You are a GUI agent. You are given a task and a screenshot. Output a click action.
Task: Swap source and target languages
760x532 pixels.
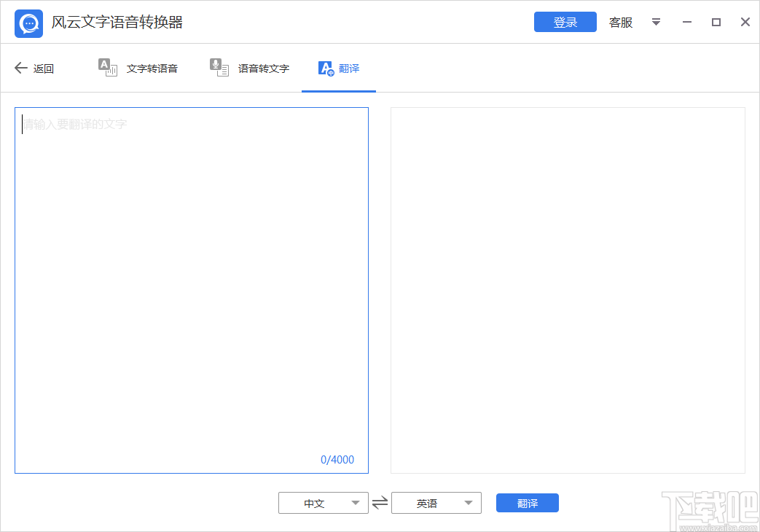coord(380,502)
